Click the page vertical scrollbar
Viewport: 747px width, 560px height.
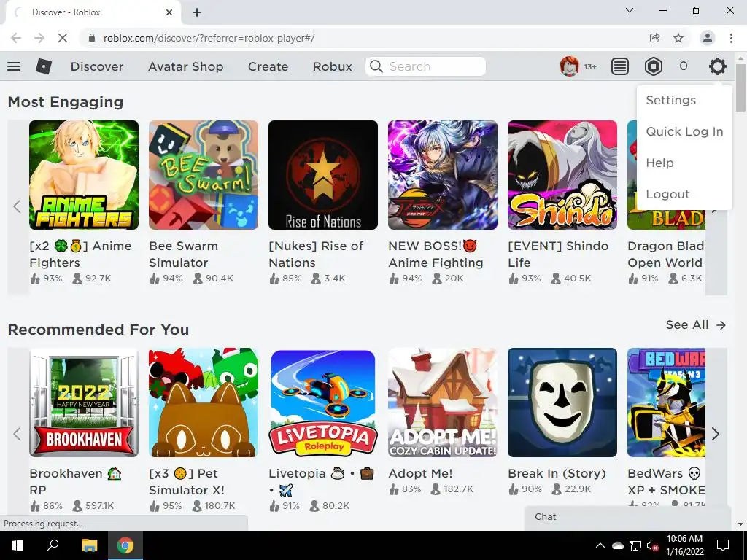(740, 87)
